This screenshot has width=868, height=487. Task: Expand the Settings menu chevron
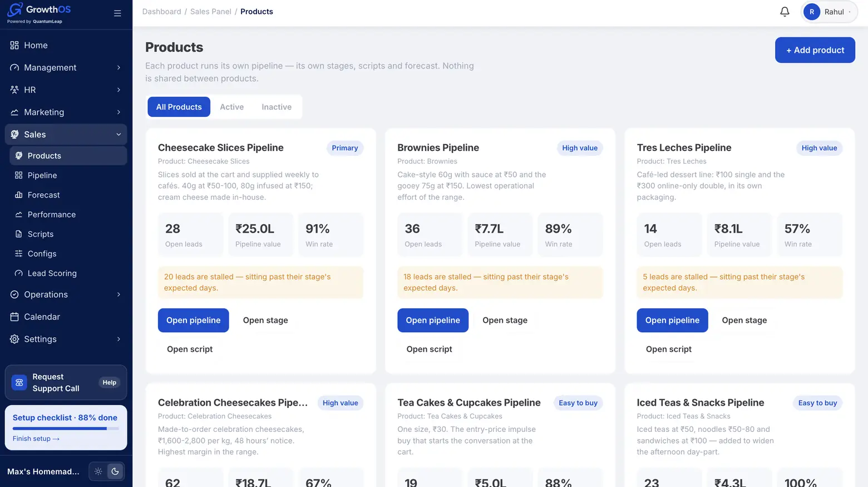point(119,339)
